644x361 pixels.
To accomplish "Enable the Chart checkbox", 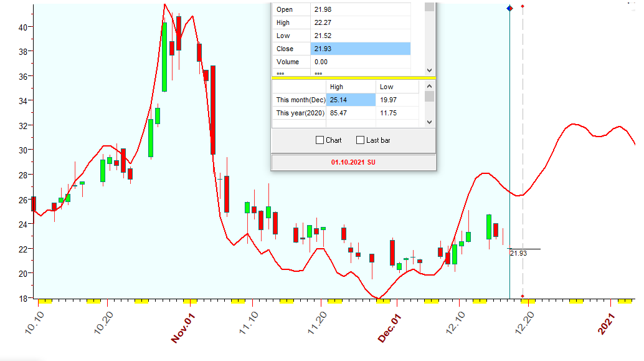I will (x=320, y=140).
